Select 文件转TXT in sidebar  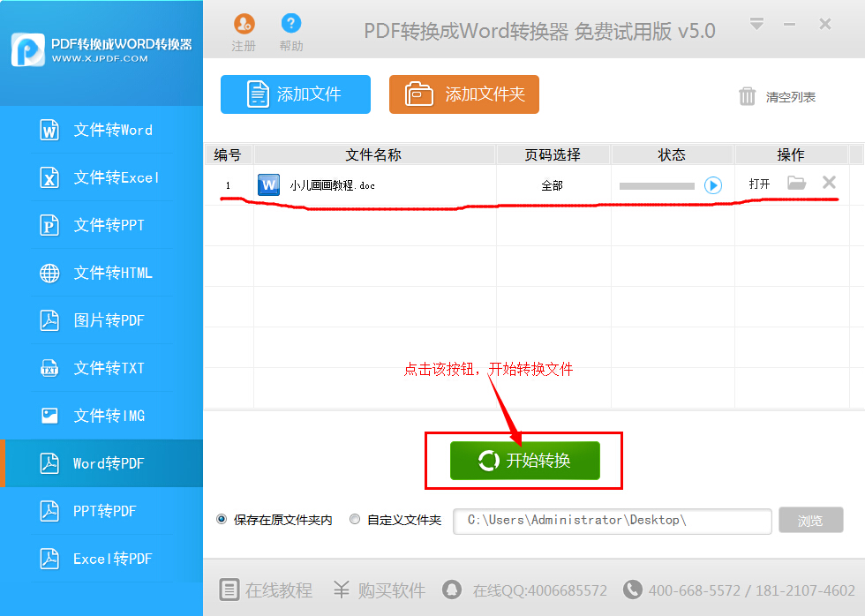(x=102, y=368)
